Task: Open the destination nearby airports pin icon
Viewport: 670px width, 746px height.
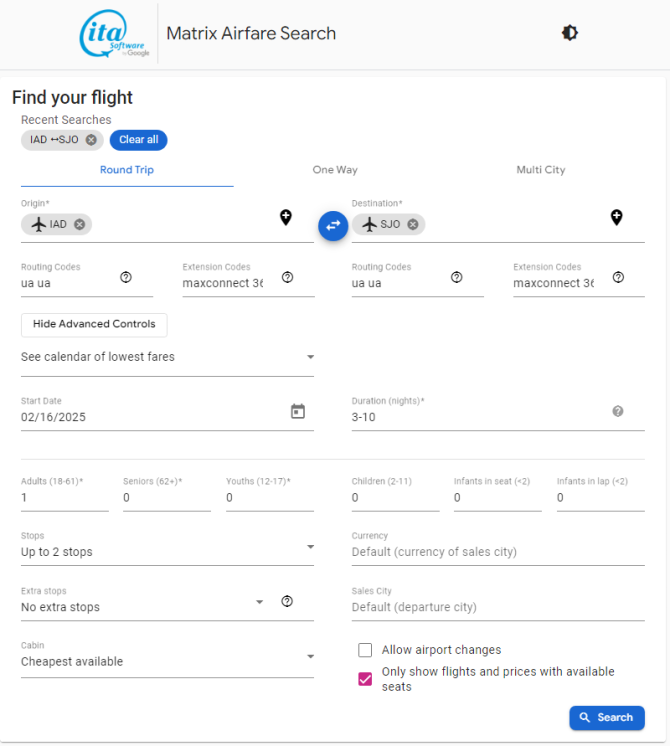Action: (x=616, y=217)
